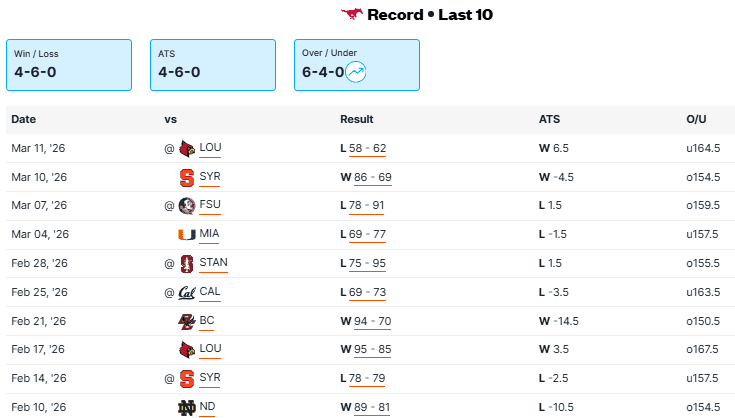The width and height of the screenshot is (735, 418).
Task: Click the Florida State logo icon
Action: click(x=186, y=206)
